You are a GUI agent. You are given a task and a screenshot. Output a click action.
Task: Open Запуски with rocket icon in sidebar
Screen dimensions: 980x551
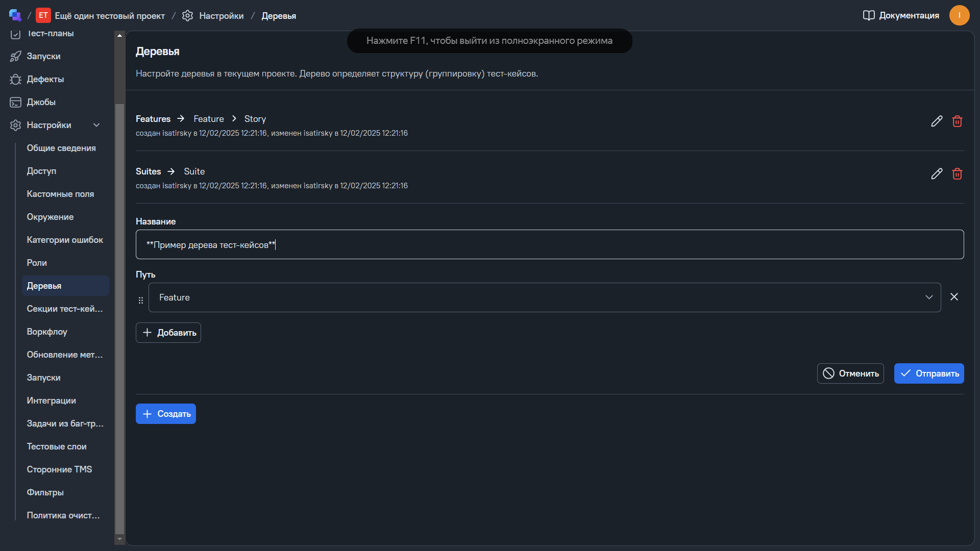coord(43,56)
